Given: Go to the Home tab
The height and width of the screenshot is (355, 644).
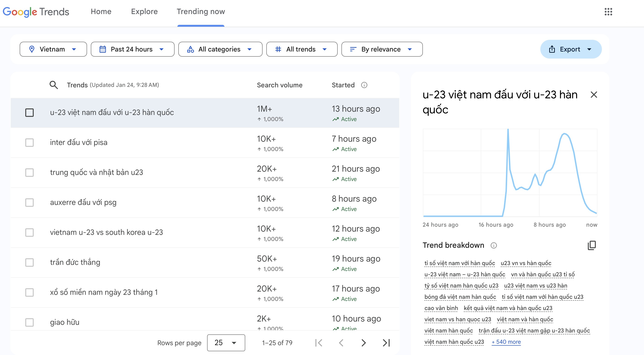Looking at the screenshot, I should [101, 11].
